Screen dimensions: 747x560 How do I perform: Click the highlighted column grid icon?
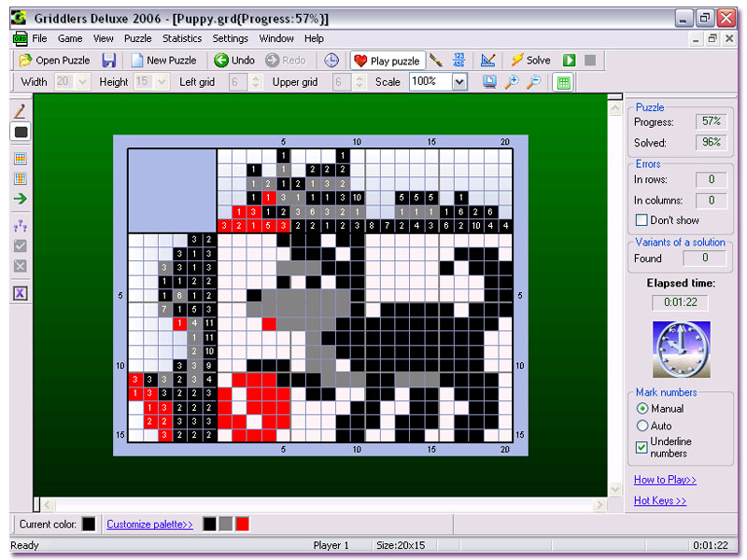(20, 178)
